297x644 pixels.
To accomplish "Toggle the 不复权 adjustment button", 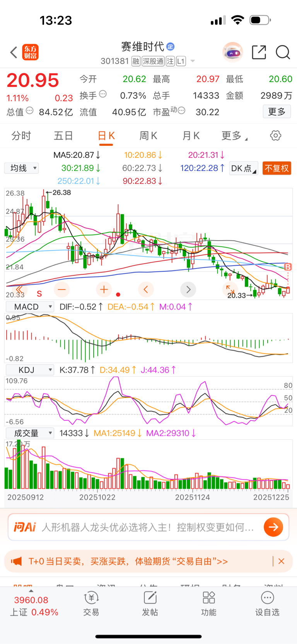I will [x=277, y=168].
